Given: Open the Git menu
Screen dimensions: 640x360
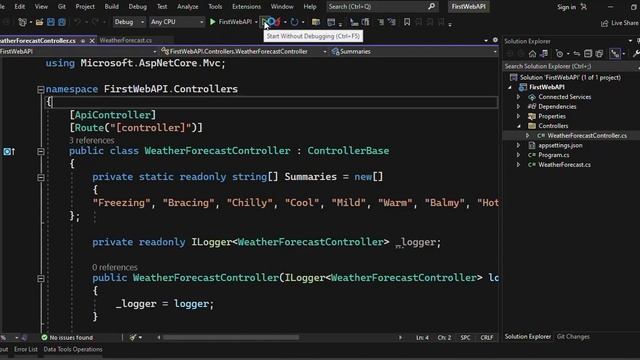Looking at the screenshot, I should pyautogui.click(x=62, y=7).
